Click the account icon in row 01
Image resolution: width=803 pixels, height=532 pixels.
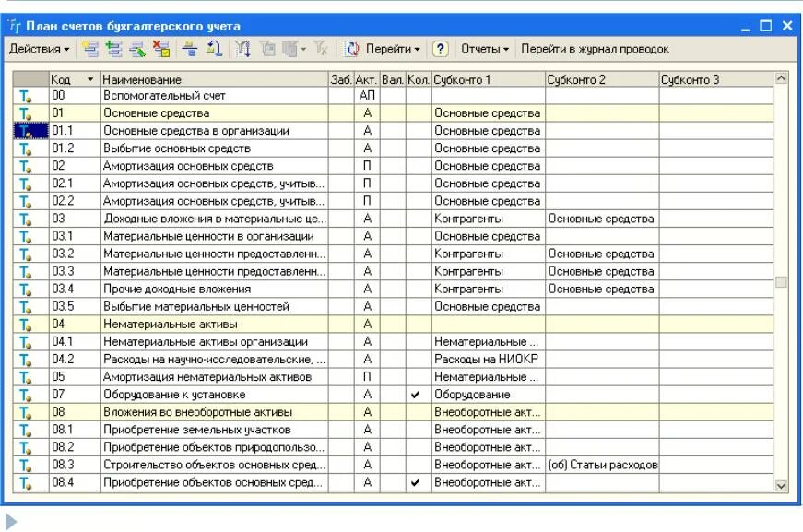pyautogui.click(x=25, y=113)
